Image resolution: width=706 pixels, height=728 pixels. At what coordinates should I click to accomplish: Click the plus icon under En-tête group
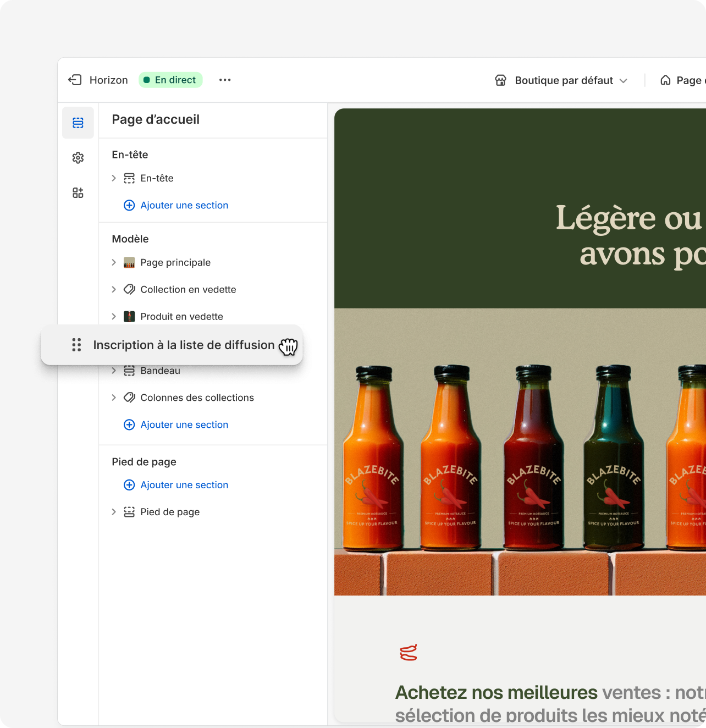point(129,205)
